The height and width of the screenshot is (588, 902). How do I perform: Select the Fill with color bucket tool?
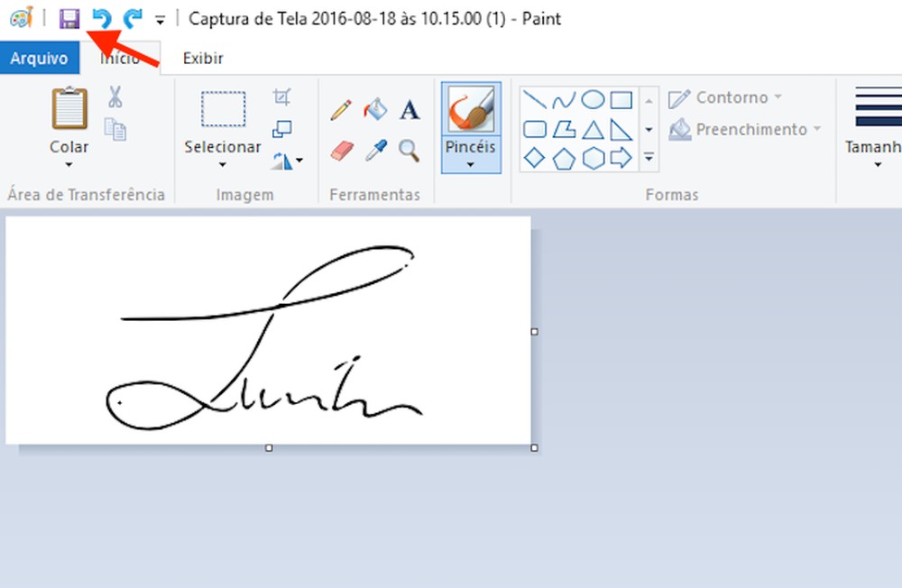[x=374, y=108]
